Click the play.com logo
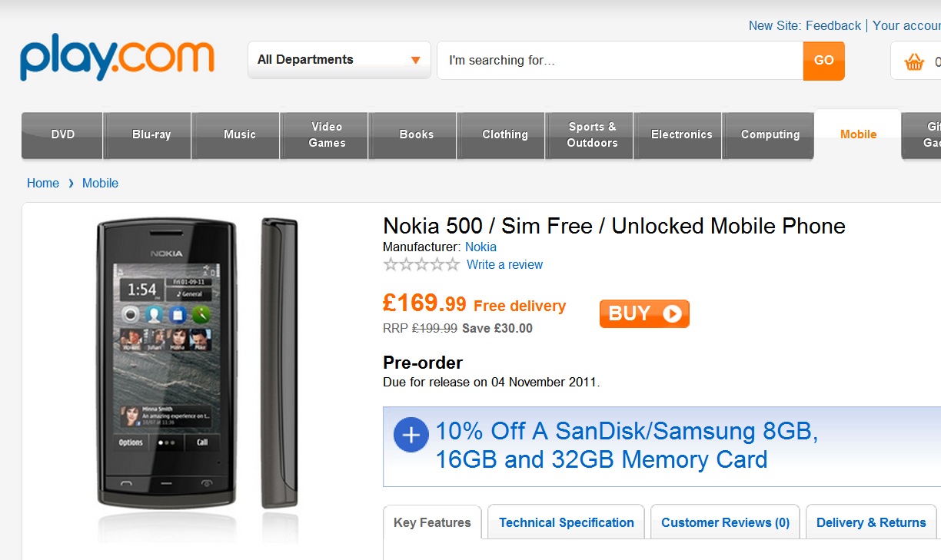 [x=117, y=57]
